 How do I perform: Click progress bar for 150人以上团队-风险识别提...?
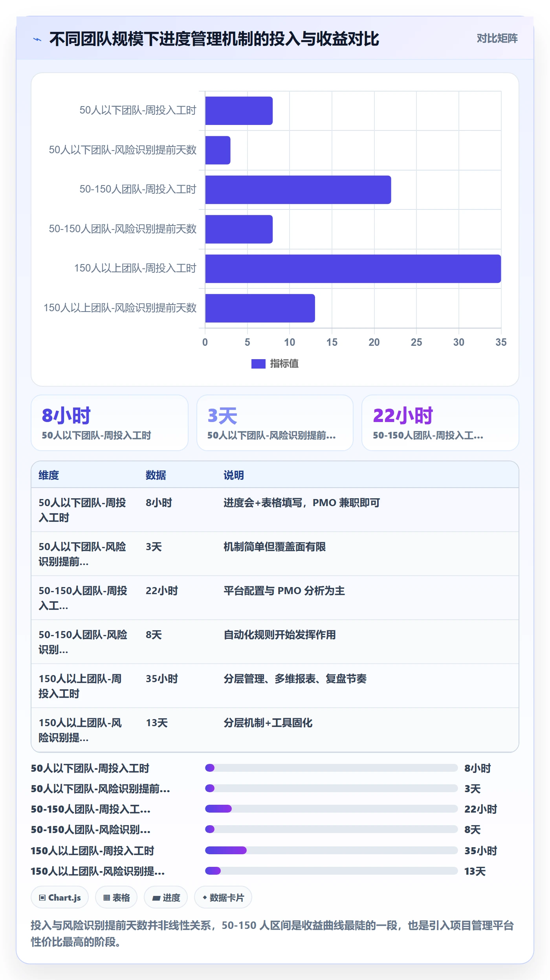tap(332, 871)
